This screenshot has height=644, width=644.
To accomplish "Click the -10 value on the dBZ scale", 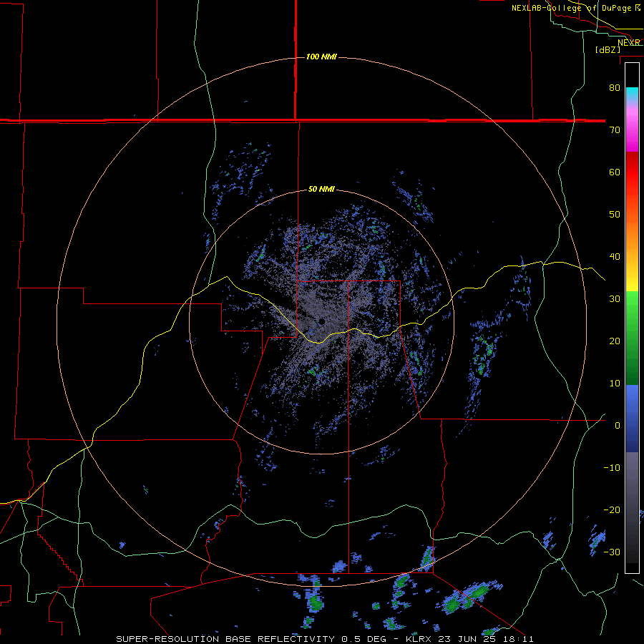I will [612, 468].
